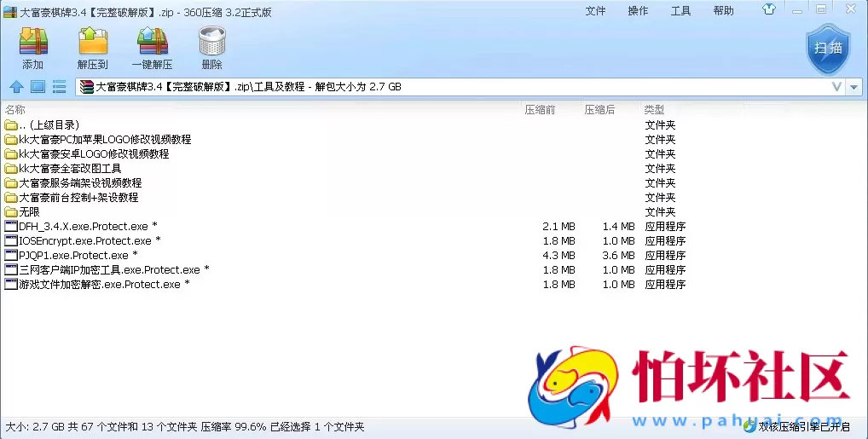The image size is (868, 439).
Task: Click the 添加 (Add) toolbar icon
Action: click(33, 41)
